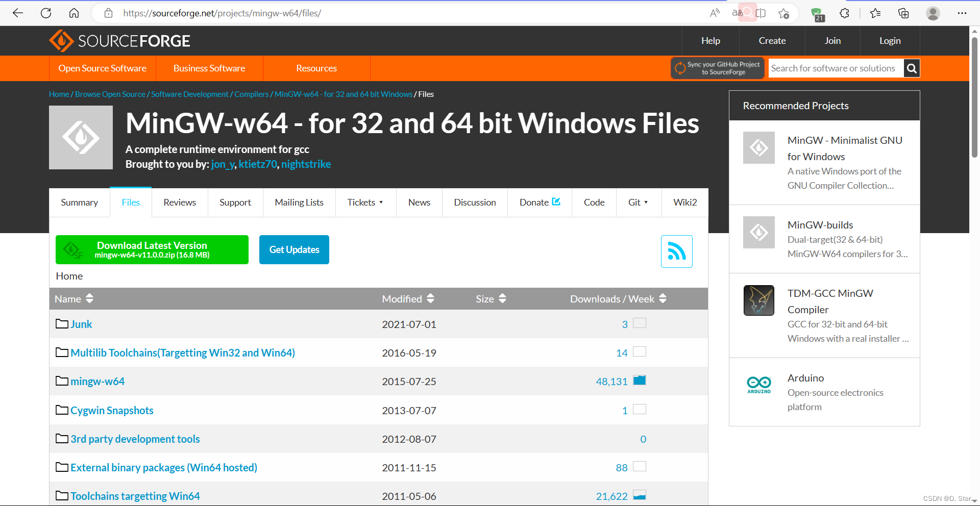Expand the Git dropdown tab
Image resolution: width=980 pixels, height=506 pixels.
639,203
